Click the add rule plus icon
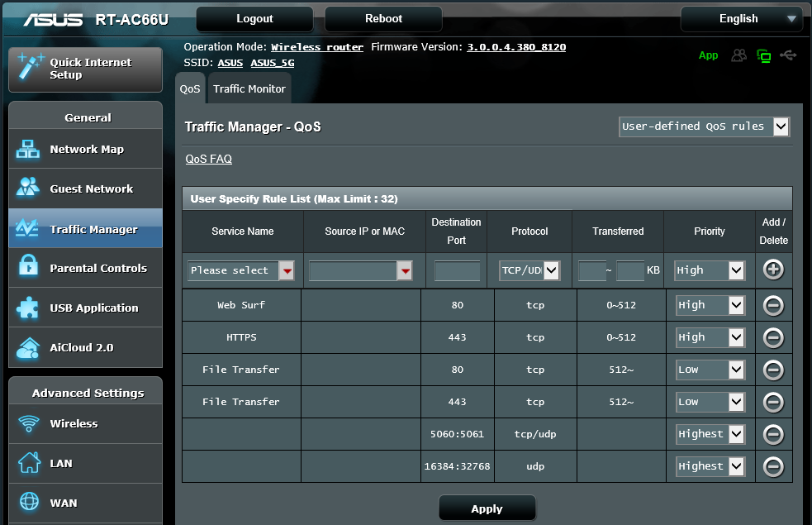 tap(773, 270)
